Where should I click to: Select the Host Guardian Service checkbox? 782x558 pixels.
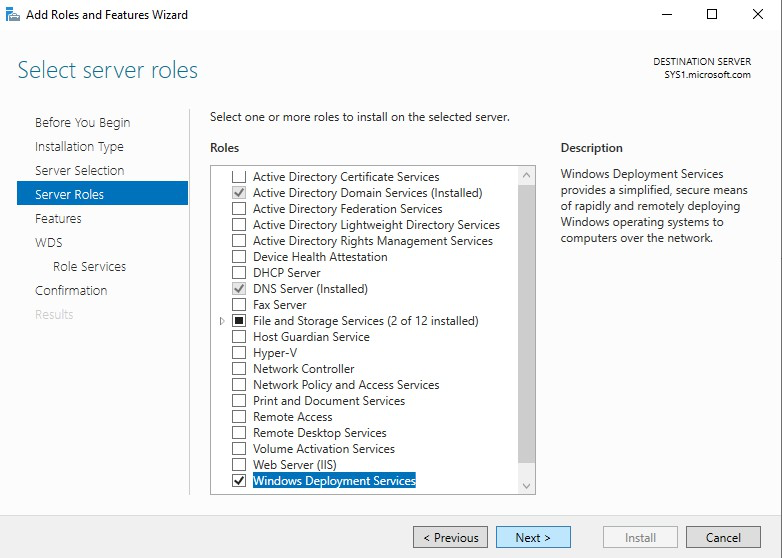pos(239,337)
